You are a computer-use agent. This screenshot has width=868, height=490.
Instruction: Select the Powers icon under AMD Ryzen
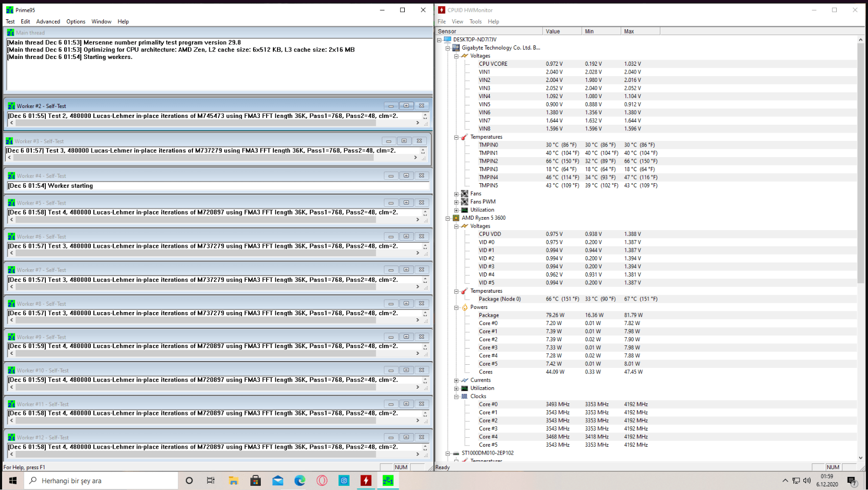click(464, 307)
